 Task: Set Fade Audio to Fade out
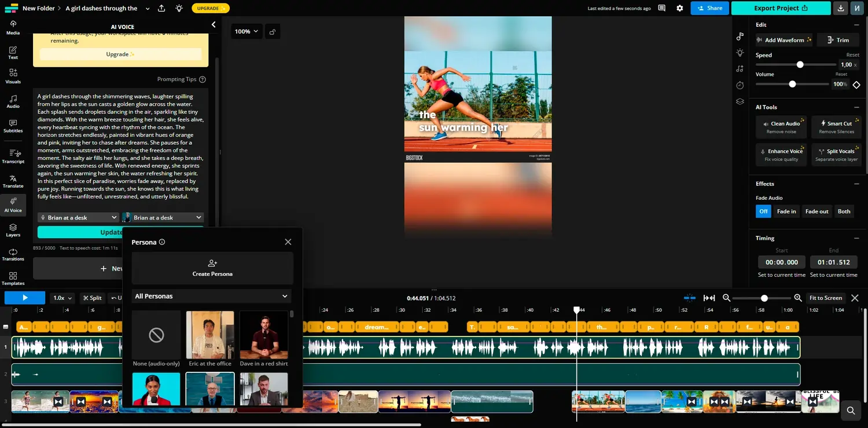coord(816,211)
